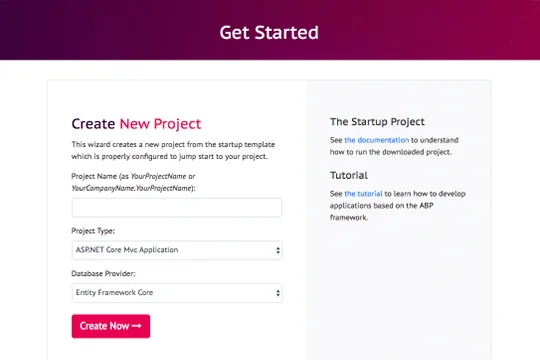Screen dimensions: 540x360
Task: Click the Create New Project heading
Action: pyautogui.click(x=136, y=124)
